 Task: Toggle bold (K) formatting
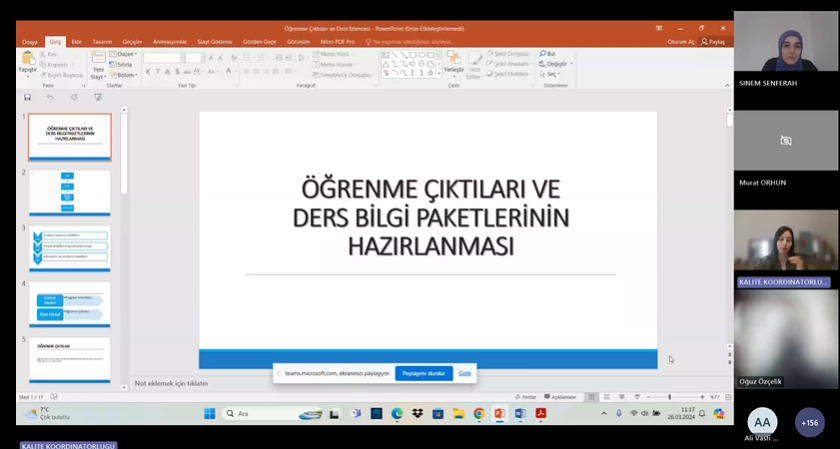148,71
